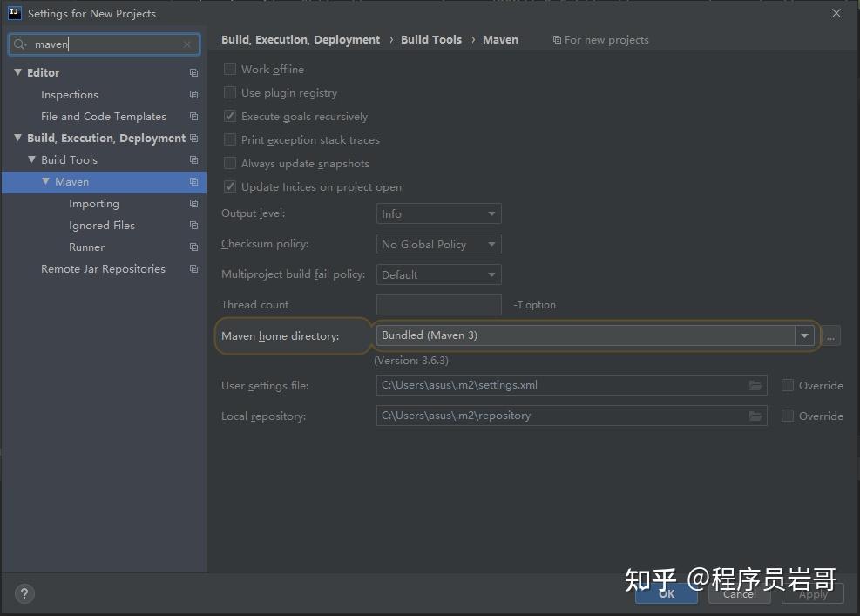Open folder picker for local repository
860x616 pixels.
coord(755,416)
